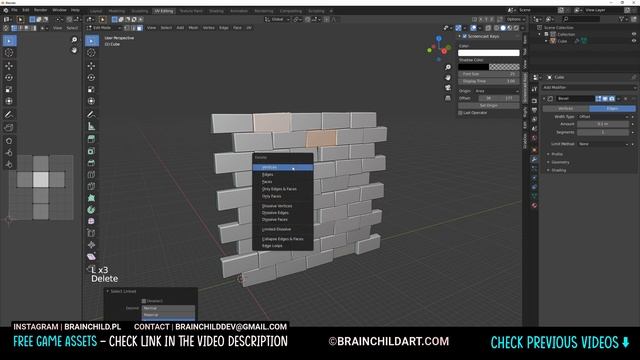Select the UV editor Cursor tool
This screenshot has height=360, width=640.
coord(9,53)
